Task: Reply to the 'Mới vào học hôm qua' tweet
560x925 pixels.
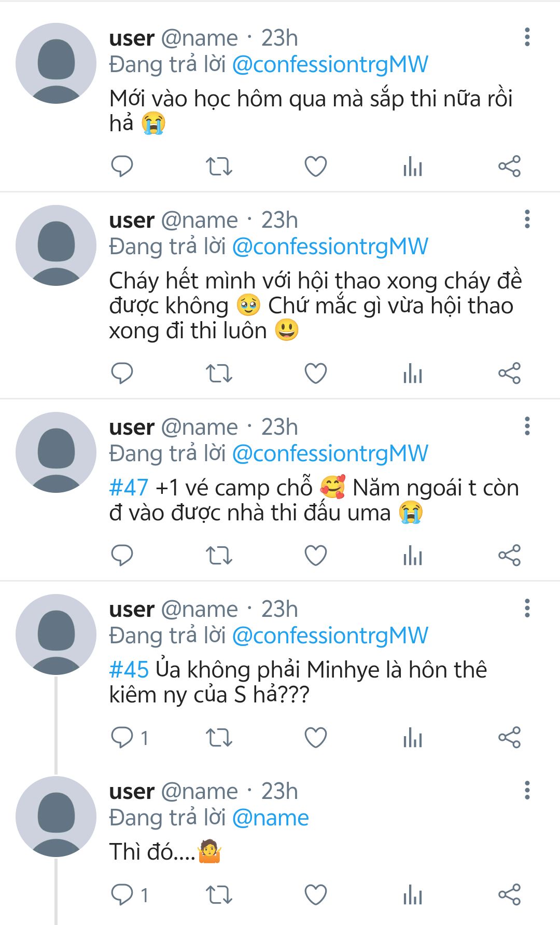Action: [x=122, y=167]
